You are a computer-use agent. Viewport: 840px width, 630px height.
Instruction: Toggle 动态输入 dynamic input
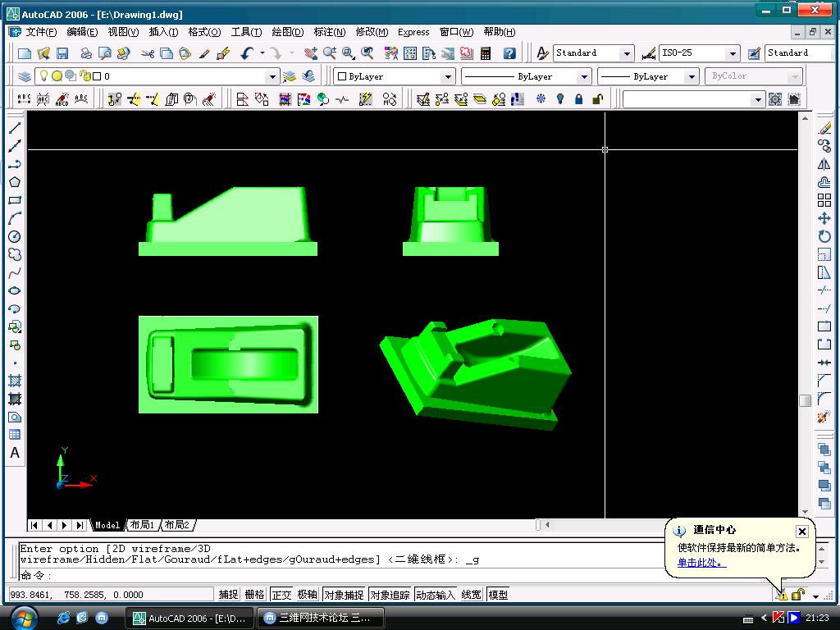(x=436, y=595)
